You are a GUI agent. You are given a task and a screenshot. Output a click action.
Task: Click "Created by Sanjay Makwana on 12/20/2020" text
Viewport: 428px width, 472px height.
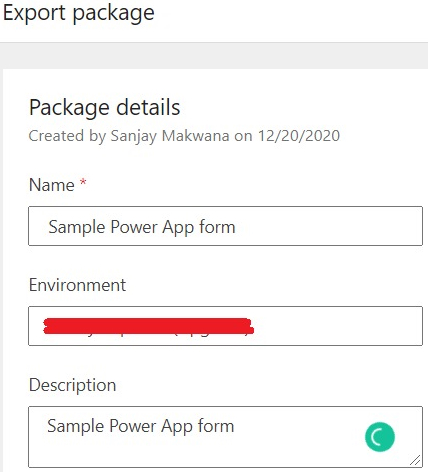(184, 136)
